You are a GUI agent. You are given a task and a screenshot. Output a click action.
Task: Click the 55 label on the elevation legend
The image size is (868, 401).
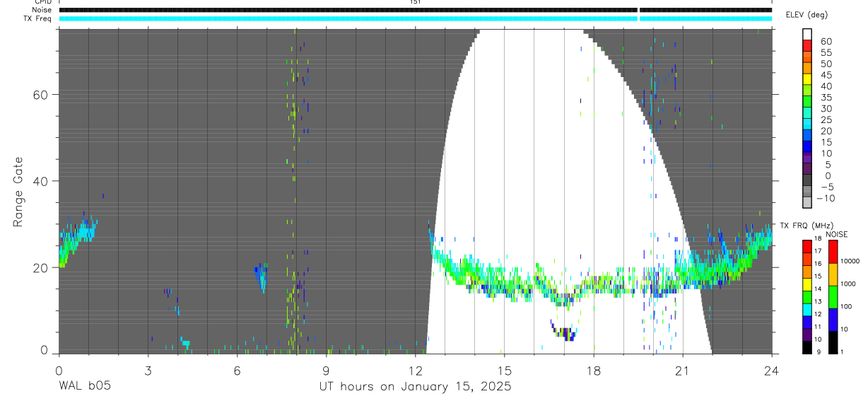click(826, 53)
